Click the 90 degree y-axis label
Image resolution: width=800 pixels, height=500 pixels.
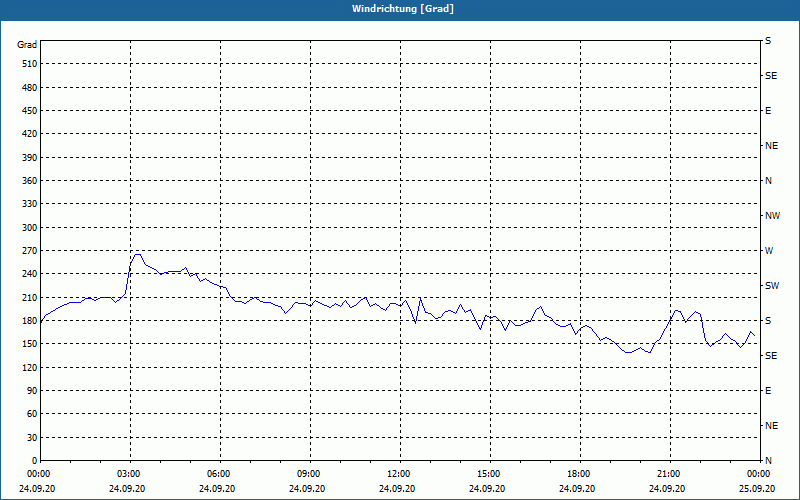[x=32, y=391]
